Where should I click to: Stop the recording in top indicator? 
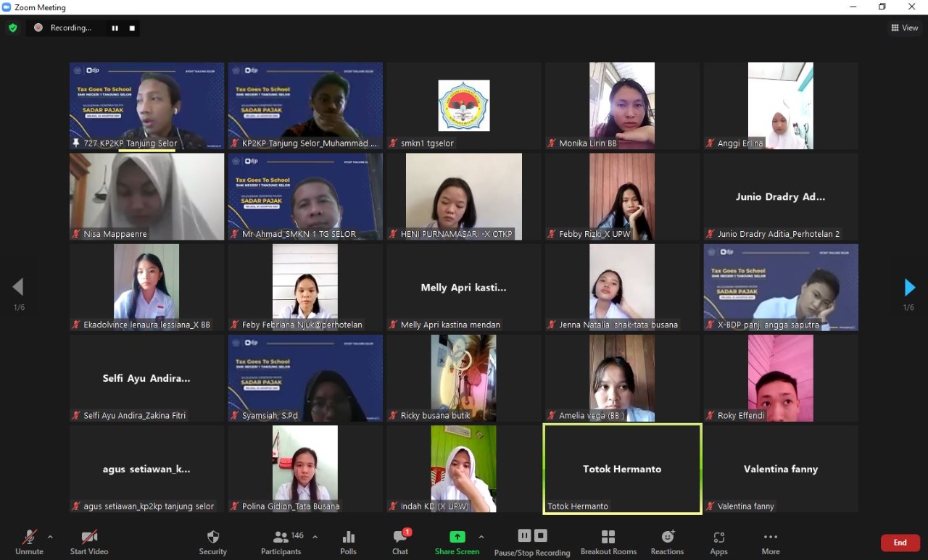coord(132,28)
